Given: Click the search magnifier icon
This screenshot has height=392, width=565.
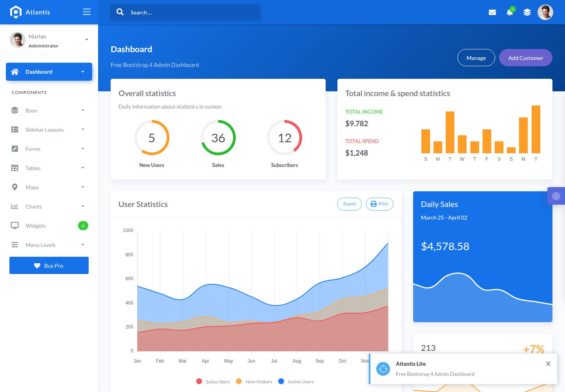Looking at the screenshot, I should [120, 12].
